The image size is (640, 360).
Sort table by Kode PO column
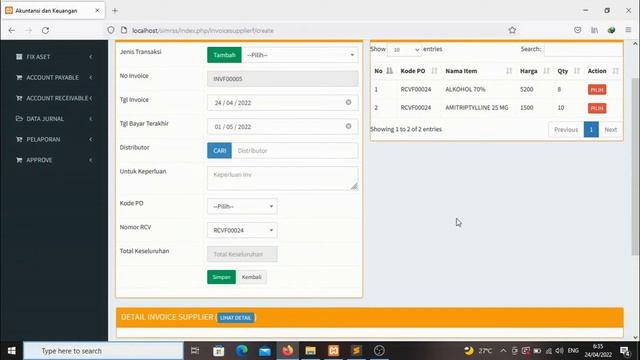pos(418,71)
